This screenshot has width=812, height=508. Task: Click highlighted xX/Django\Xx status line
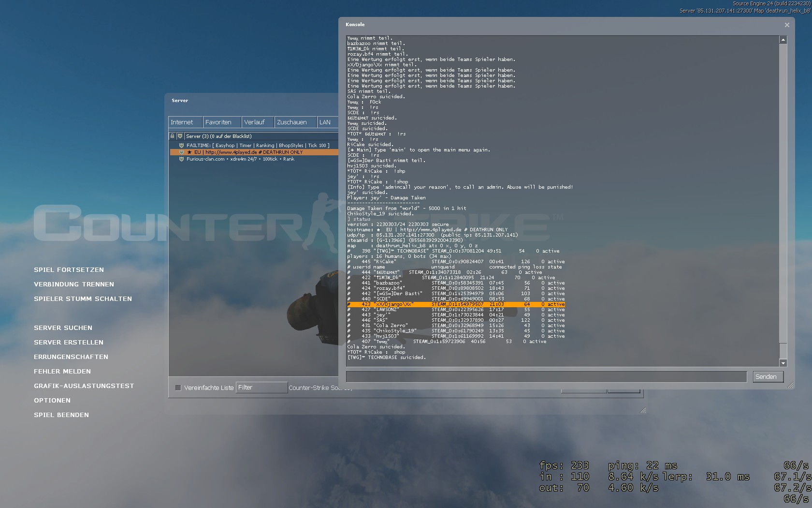coord(456,304)
